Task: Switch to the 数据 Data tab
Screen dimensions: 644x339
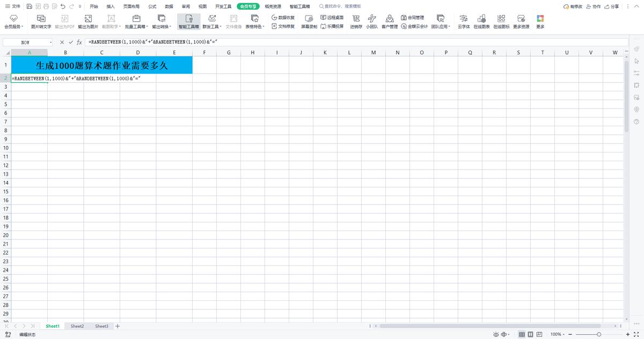Action: point(169,6)
